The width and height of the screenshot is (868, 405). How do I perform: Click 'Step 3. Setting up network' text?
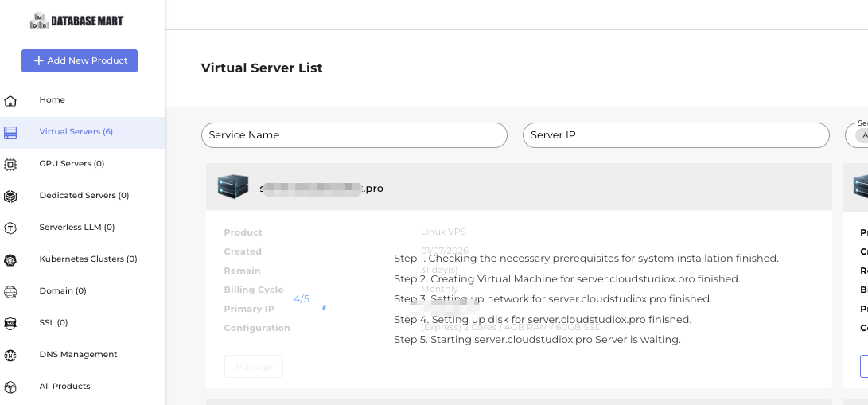tap(552, 298)
